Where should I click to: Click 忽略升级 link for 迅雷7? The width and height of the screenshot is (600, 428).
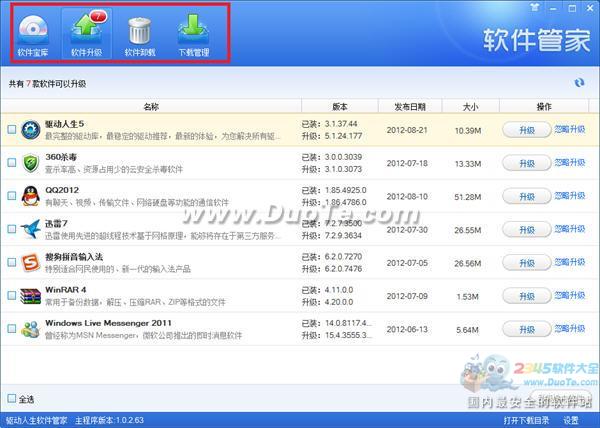tap(570, 229)
